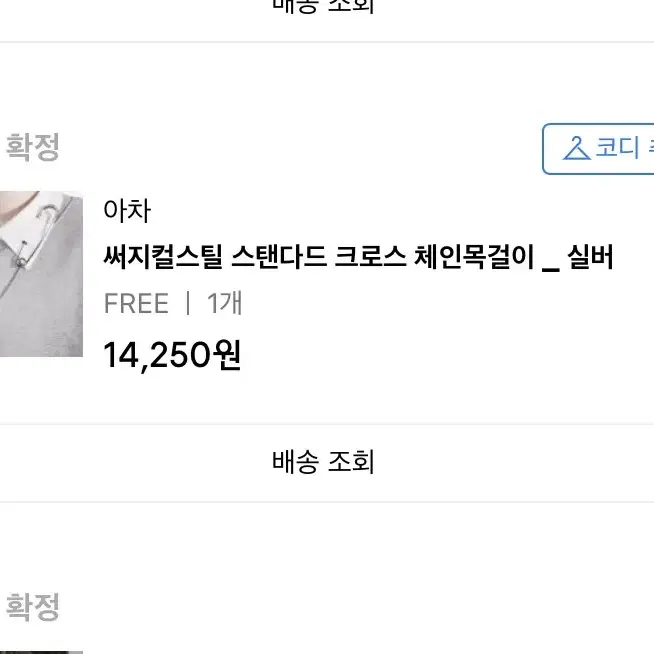Click the 코디 text inside the blue-outlined button

coord(617,148)
